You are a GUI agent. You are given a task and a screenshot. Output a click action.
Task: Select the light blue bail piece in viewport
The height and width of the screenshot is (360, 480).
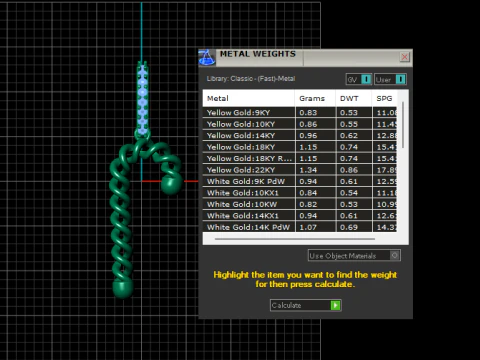point(143,100)
